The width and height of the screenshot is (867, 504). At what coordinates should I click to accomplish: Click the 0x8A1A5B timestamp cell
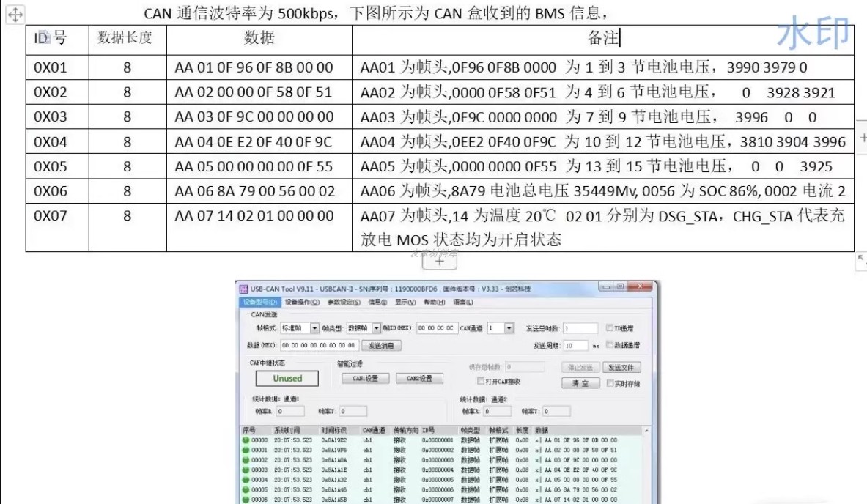click(334, 500)
